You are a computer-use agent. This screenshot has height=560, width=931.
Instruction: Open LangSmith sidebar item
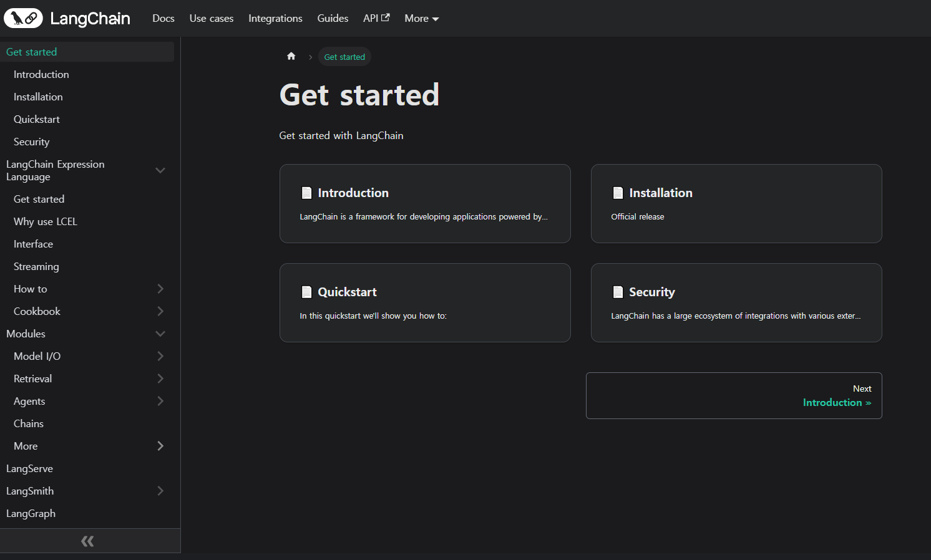pyautogui.click(x=30, y=491)
